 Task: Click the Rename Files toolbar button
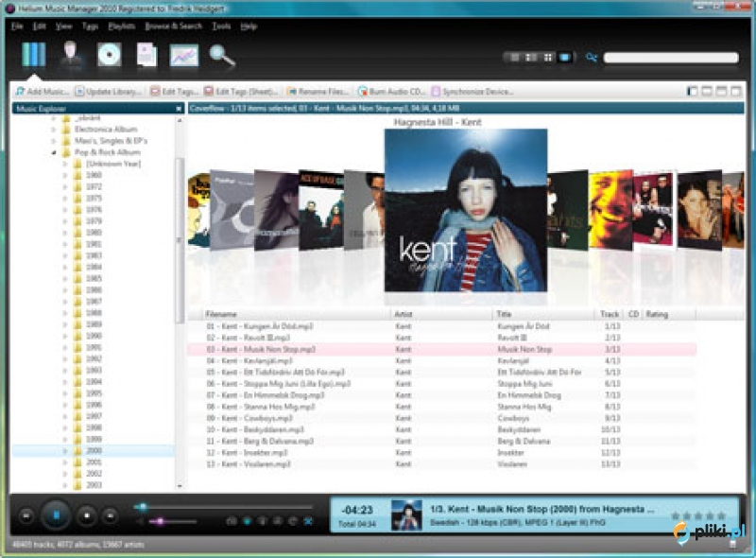[x=318, y=91]
